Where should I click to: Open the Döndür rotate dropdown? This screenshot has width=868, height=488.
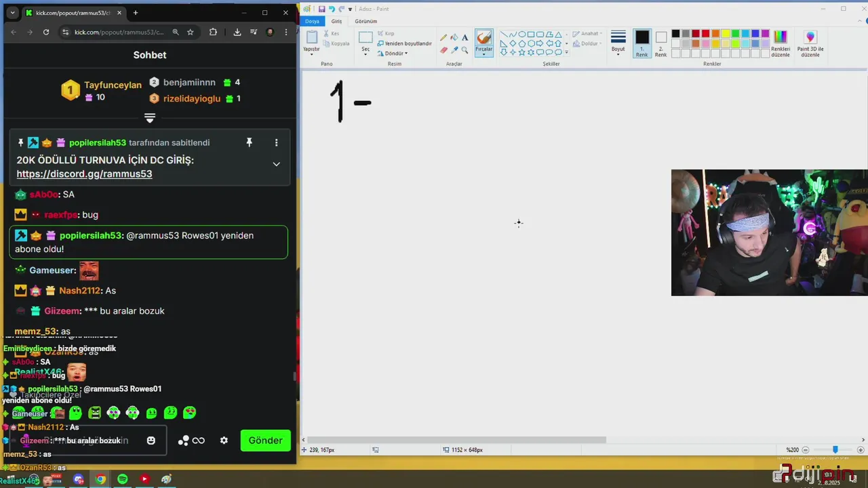point(393,53)
